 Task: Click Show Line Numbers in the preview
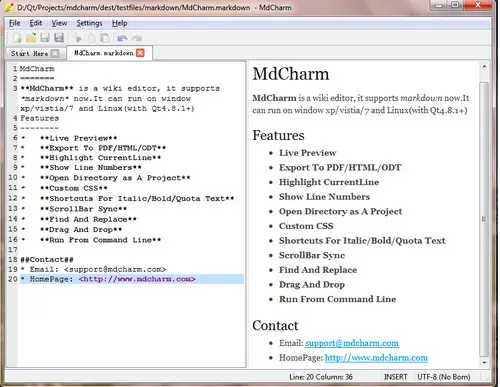click(x=324, y=197)
